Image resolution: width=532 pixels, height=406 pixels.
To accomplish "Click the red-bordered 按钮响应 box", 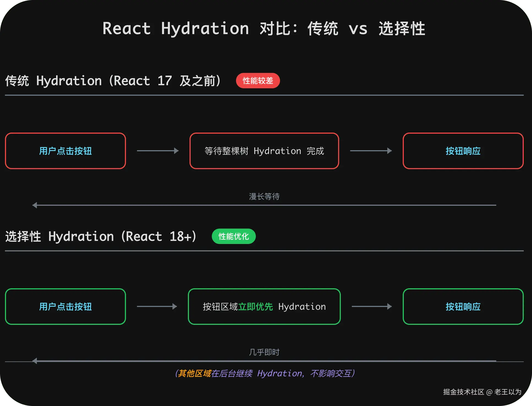I will (463, 151).
